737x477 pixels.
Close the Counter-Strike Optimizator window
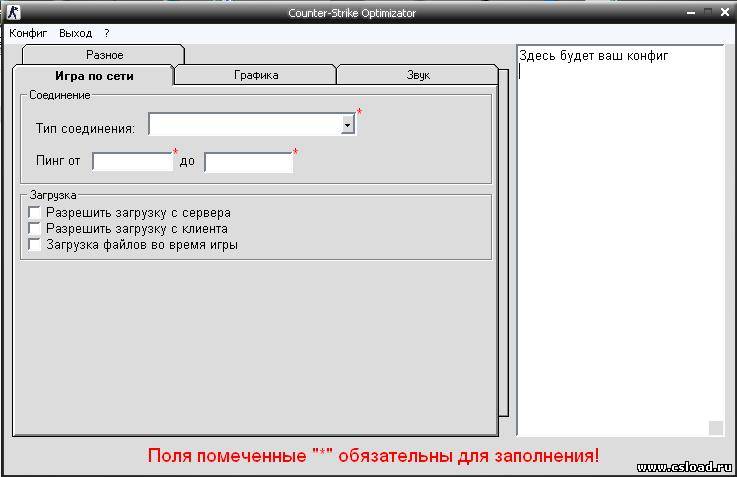[724, 13]
